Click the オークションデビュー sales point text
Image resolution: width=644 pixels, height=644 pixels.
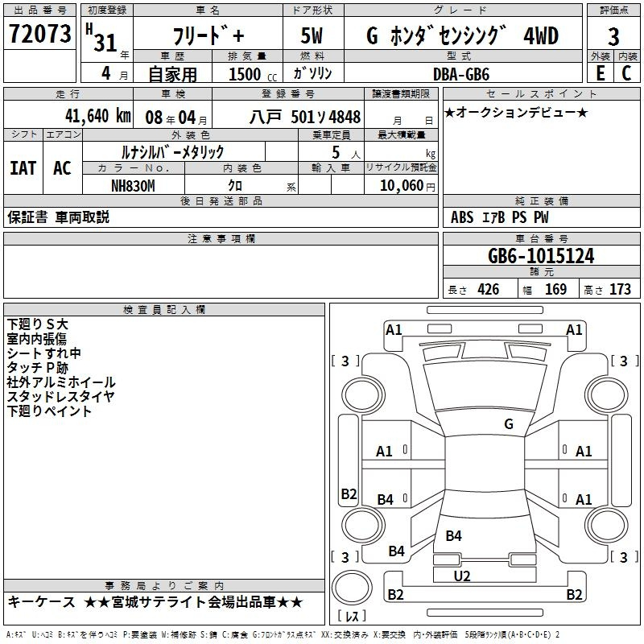coord(515,112)
